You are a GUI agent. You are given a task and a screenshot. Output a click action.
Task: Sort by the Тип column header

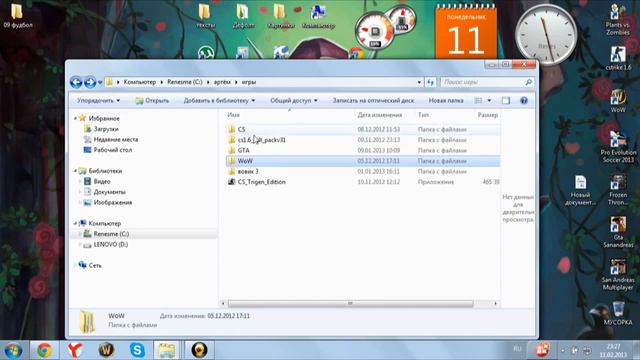tap(423, 115)
